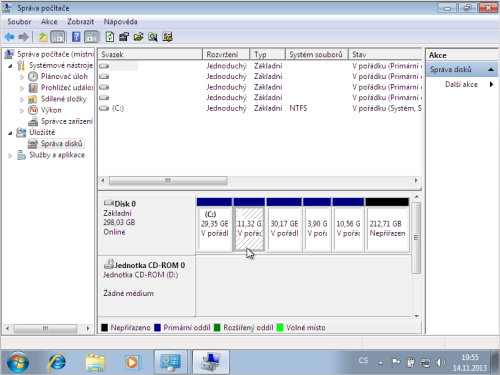Click right arrow of volume list scrollbar
The width and height of the screenshot is (500, 375).
[x=416, y=180]
